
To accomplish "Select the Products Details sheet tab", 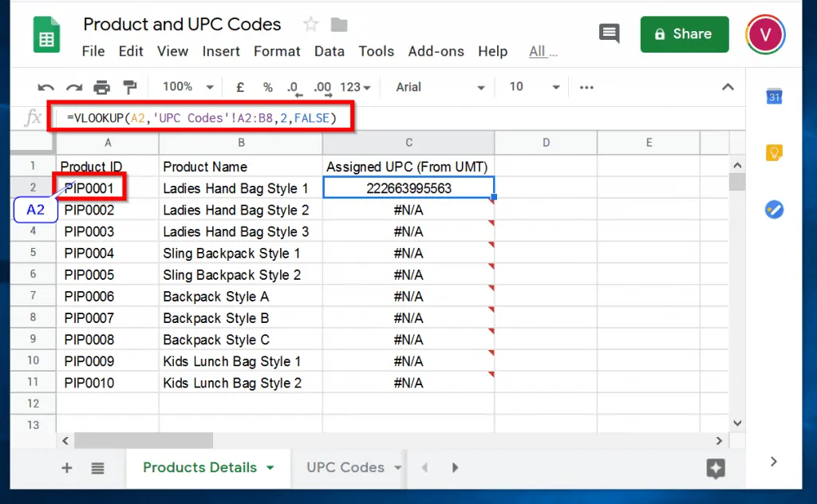I will pos(200,467).
